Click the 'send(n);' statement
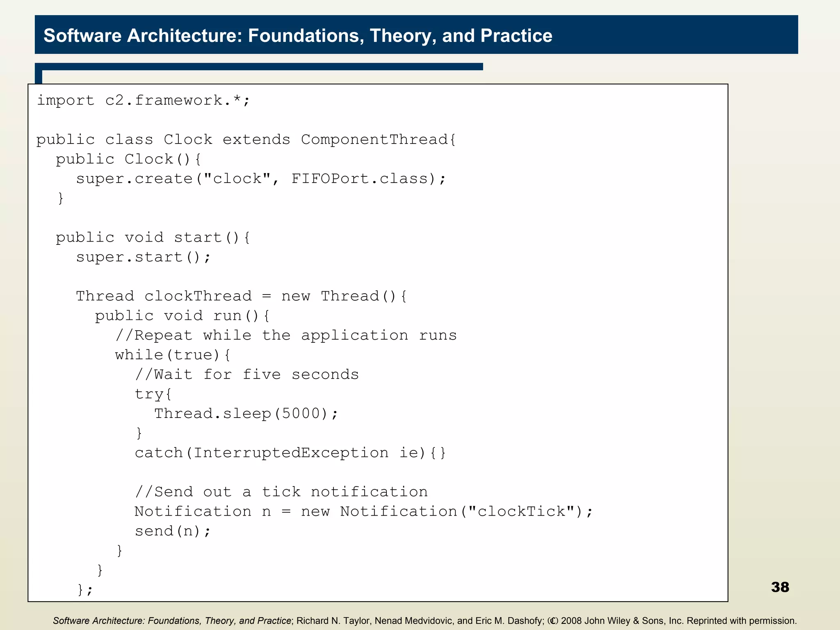 [173, 531]
